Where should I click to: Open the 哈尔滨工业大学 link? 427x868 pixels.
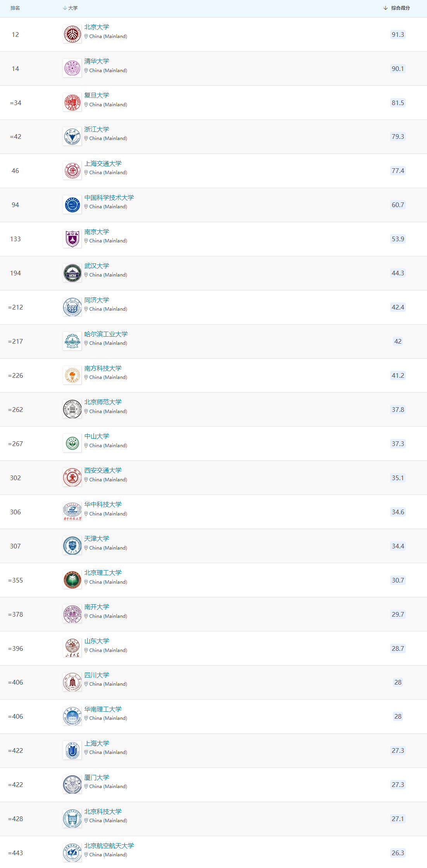[106, 334]
